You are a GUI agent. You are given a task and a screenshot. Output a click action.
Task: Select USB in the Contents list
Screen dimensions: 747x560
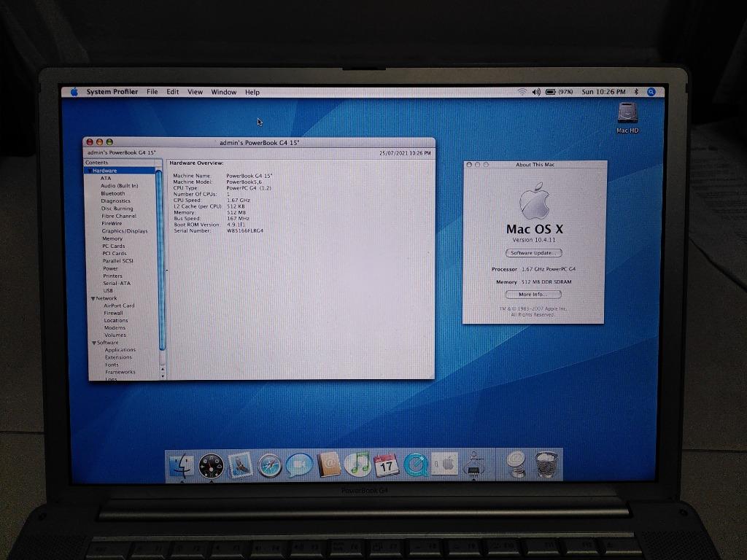[108, 290]
